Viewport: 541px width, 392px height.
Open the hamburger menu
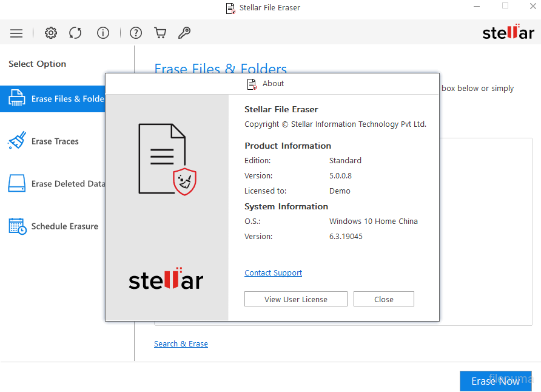[16, 33]
